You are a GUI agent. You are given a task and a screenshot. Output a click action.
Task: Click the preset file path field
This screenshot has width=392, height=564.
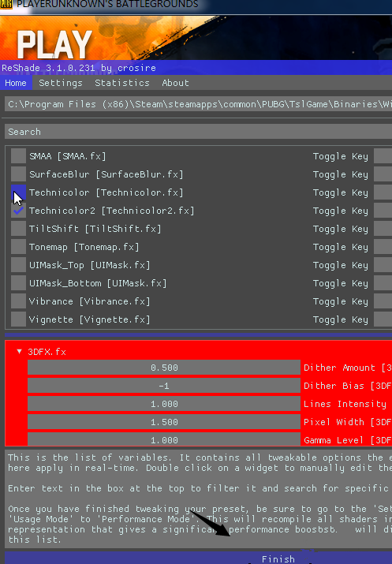(x=198, y=104)
